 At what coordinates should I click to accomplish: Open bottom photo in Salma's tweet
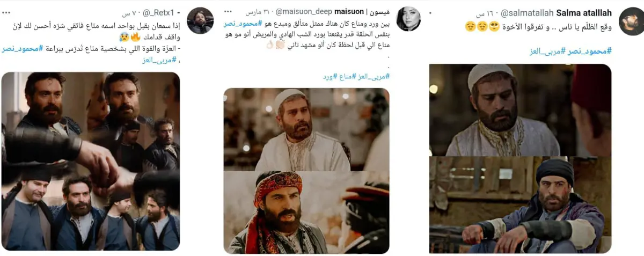coord(520,205)
